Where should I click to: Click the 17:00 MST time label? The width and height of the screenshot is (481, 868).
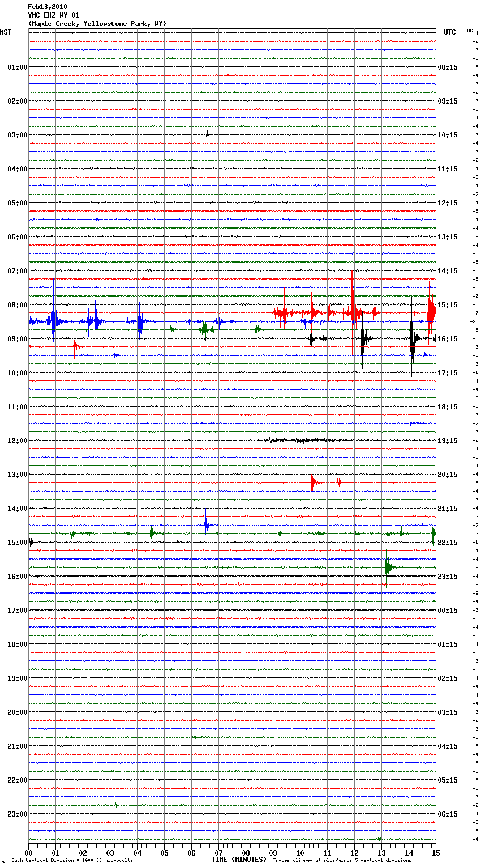[x=18, y=611]
